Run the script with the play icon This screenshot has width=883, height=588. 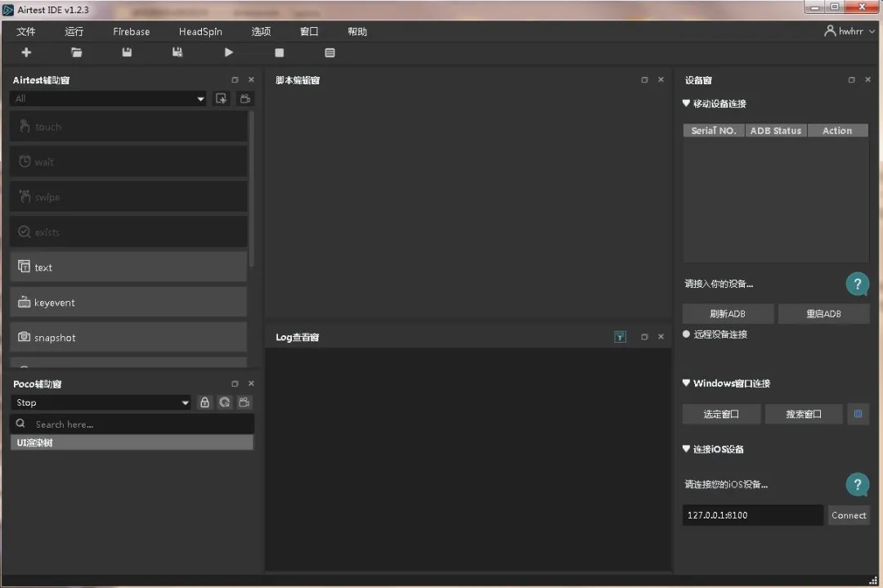pos(229,52)
